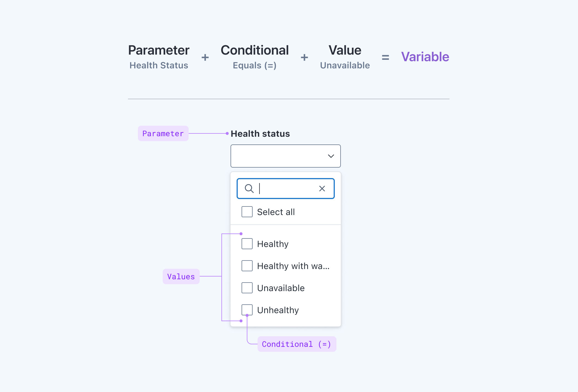Click the X to clear search field
Screen dimensions: 578x392
point(322,189)
